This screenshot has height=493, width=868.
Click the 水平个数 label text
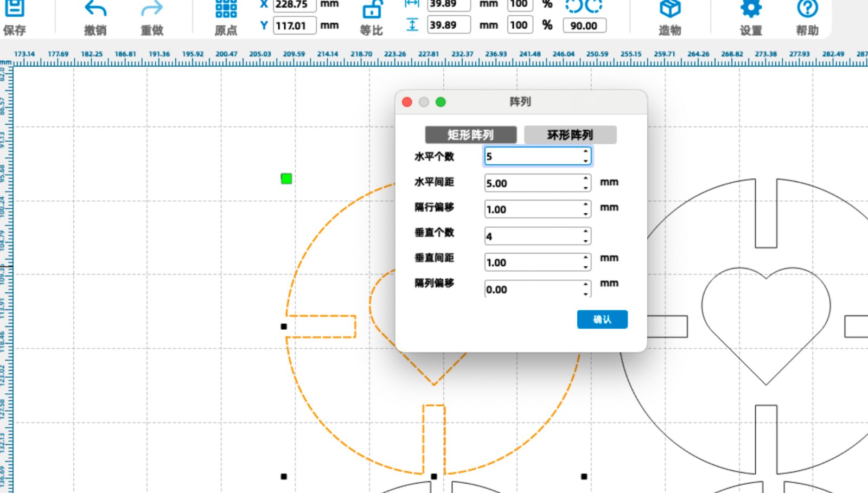[435, 157]
